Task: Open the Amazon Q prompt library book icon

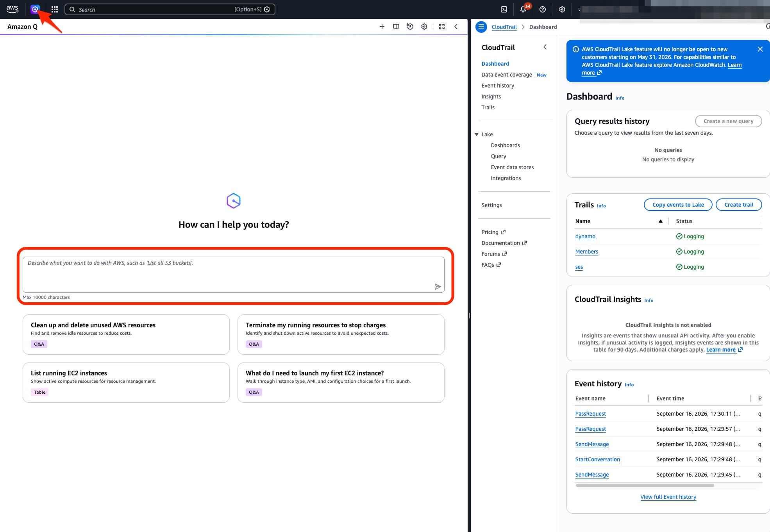Action: click(x=396, y=27)
